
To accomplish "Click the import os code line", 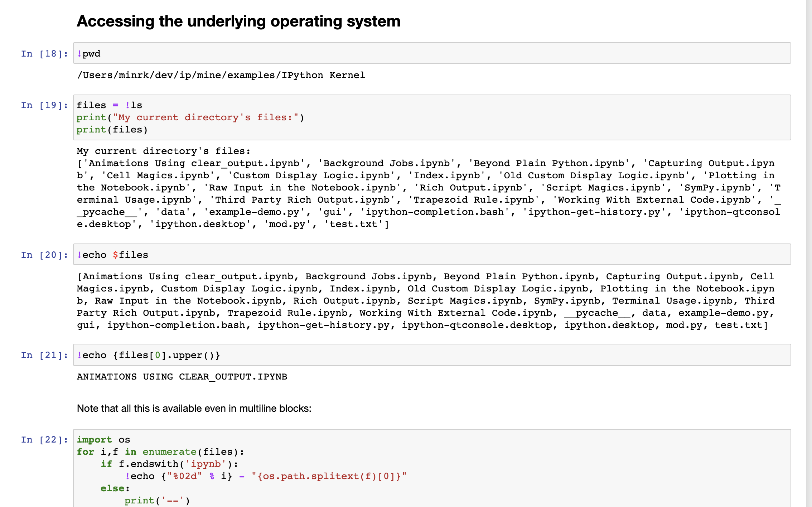I will pyautogui.click(x=103, y=440).
